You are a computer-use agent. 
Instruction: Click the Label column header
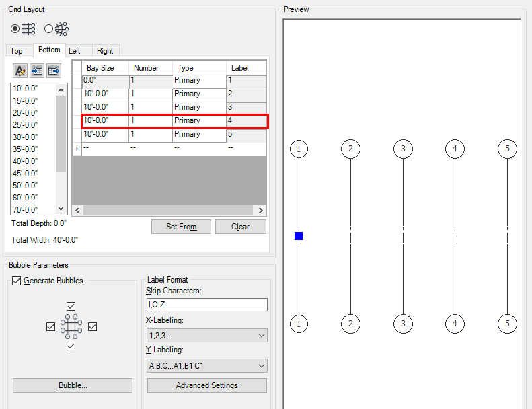(x=246, y=68)
